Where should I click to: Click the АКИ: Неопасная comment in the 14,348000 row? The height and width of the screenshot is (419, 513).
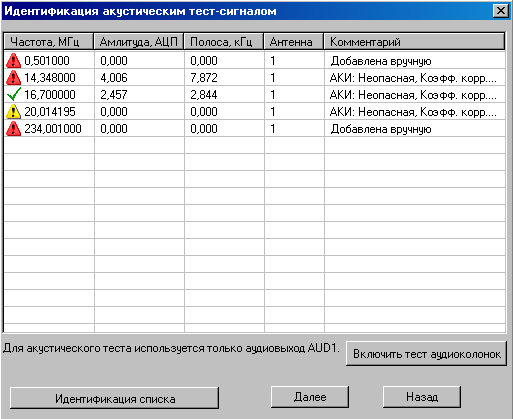pyautogui.click(x=413, y=78)
